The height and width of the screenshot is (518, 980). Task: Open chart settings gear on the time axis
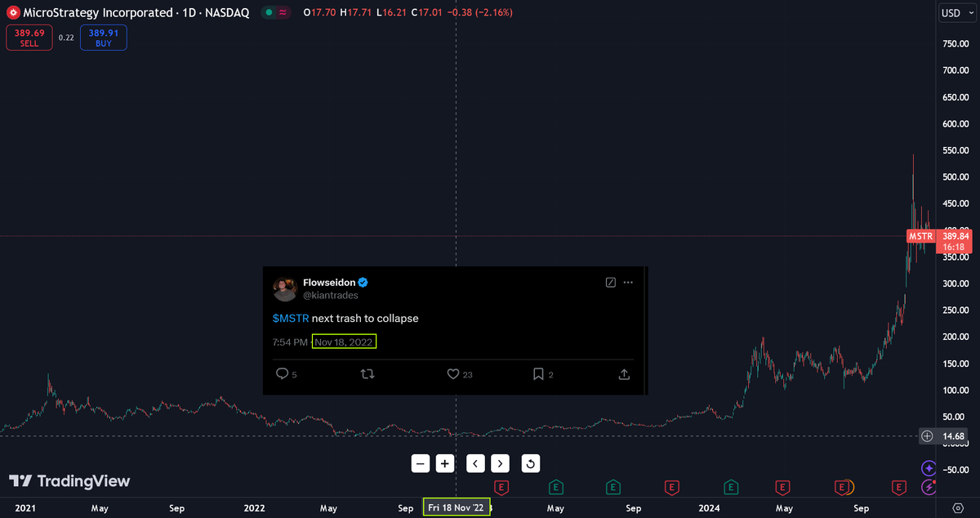(x=958, y=507)
